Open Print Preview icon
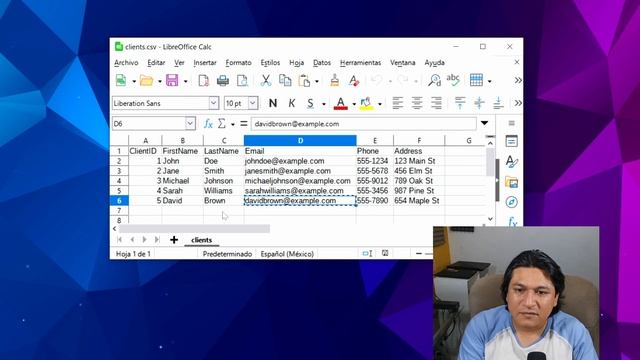The width and height of the screenshot is (640, 360). coord(242,80)
